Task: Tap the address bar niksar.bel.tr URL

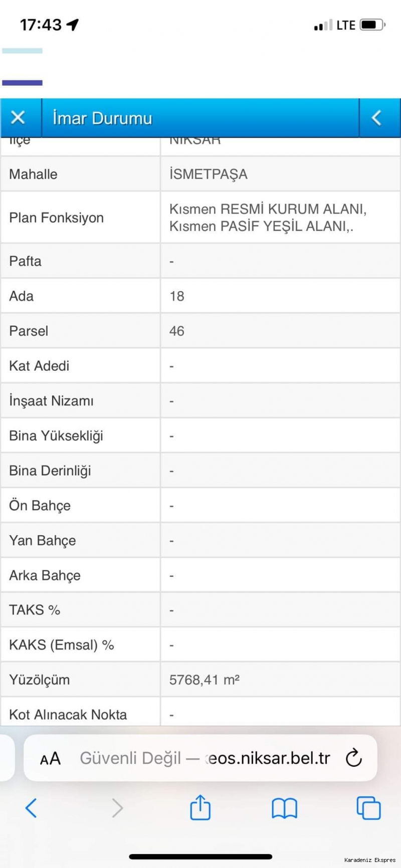Action: [x=205, y=758]
